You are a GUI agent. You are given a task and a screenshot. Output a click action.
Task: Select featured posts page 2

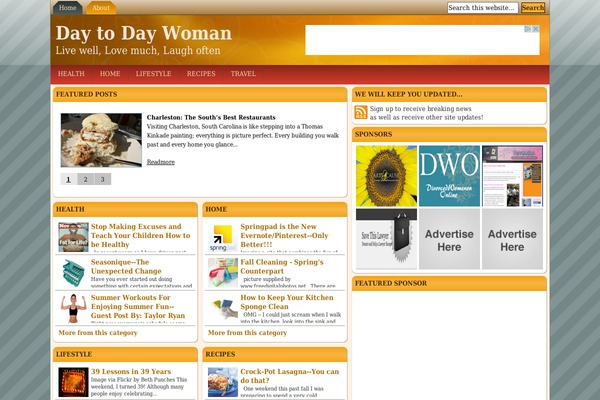[x=86, y=179]
